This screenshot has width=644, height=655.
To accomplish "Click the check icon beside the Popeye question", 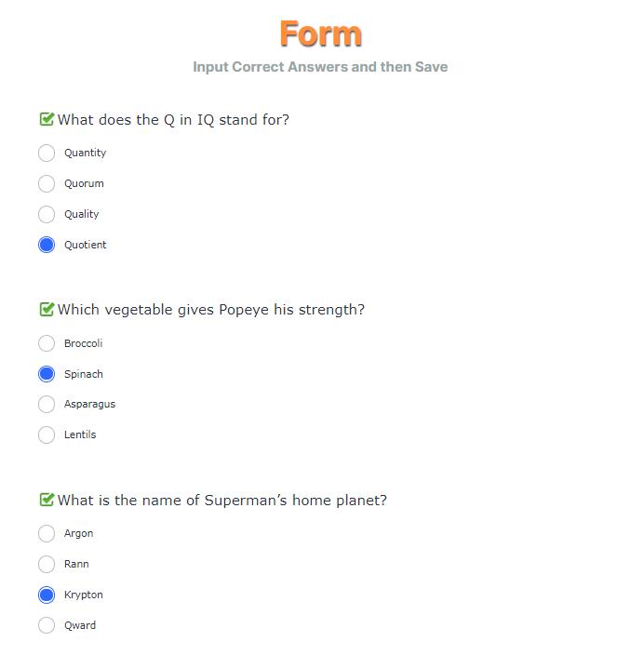I will coord(47,309).
